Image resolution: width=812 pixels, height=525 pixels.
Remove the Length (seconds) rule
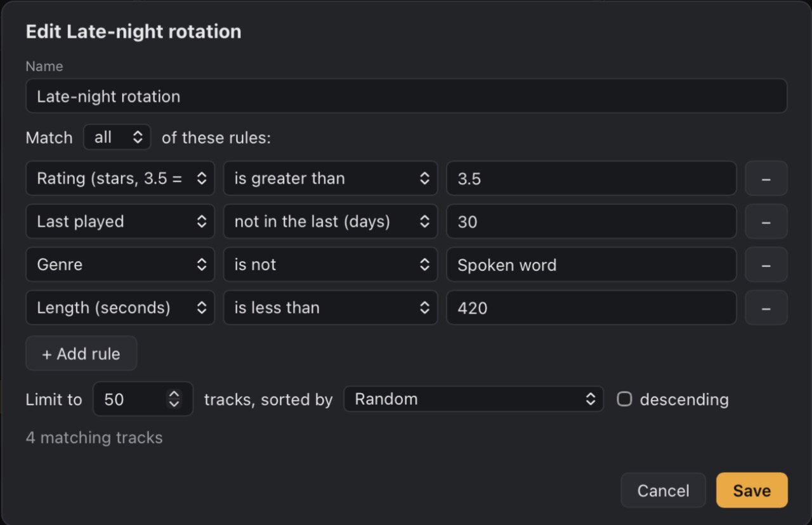point(766,308)
